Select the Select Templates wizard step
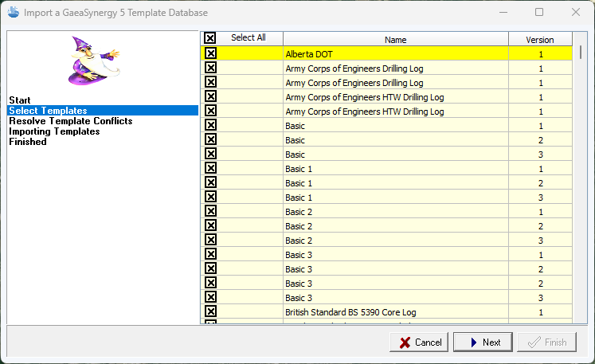Viewport: 595px width, 364px height. [48, 111]
